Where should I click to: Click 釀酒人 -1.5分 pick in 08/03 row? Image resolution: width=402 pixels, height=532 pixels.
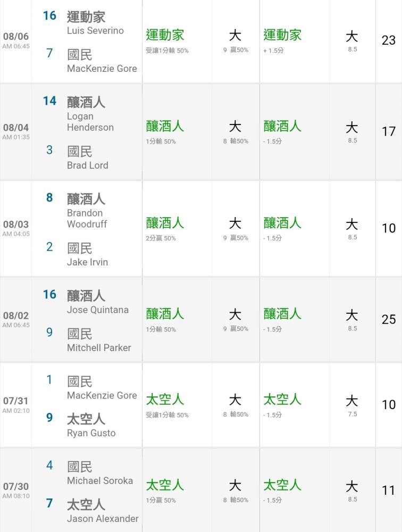[282, 229]
